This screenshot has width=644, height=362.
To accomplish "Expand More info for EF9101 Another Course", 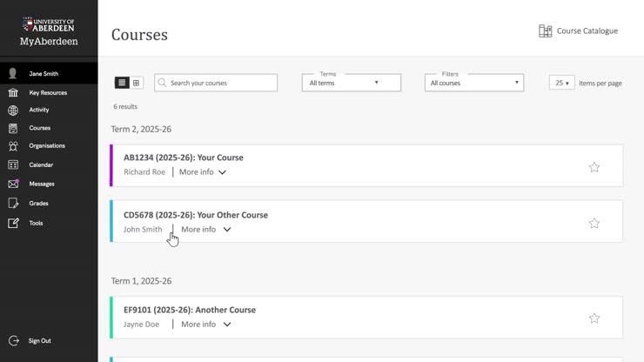I will [205, 324].
